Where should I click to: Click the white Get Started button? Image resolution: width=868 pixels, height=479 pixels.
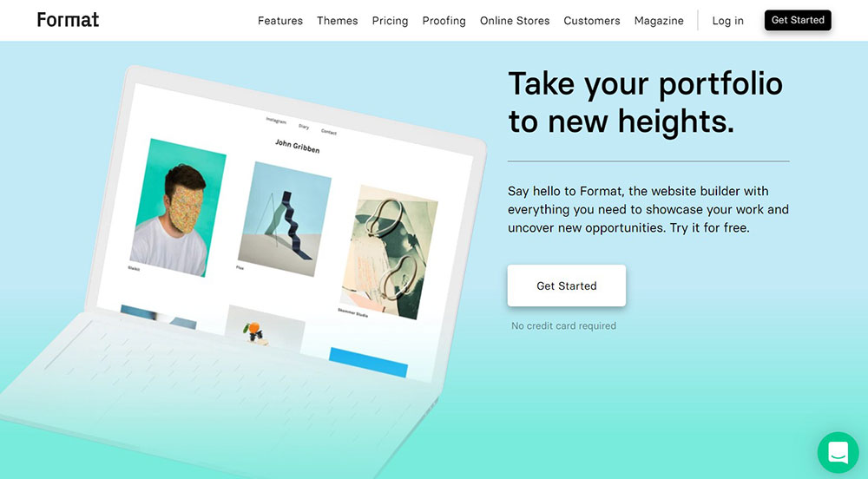[566, 285]
